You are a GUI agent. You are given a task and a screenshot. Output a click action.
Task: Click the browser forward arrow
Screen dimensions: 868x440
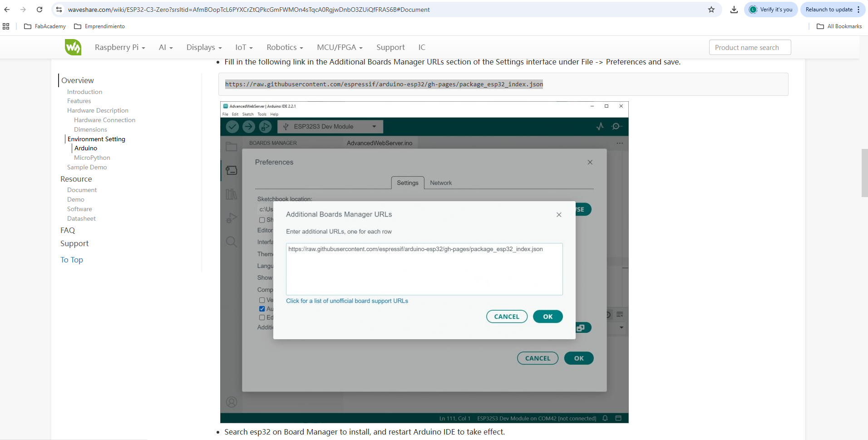23,10
